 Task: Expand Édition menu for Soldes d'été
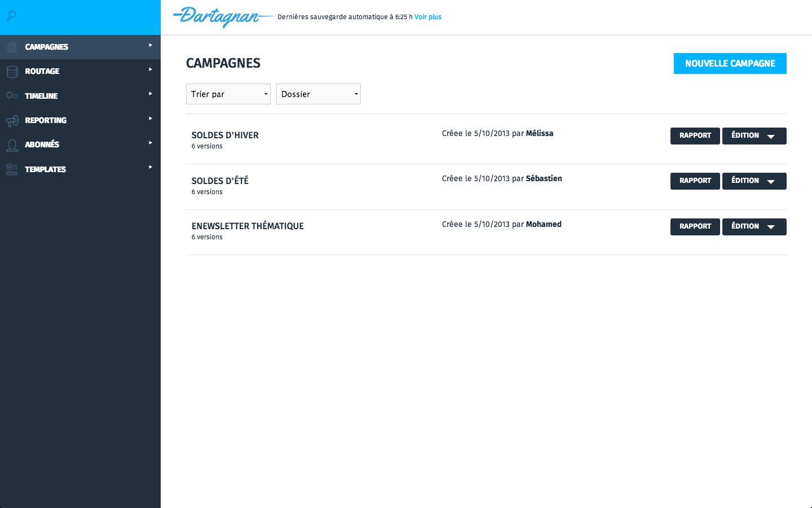pos(771,181)
